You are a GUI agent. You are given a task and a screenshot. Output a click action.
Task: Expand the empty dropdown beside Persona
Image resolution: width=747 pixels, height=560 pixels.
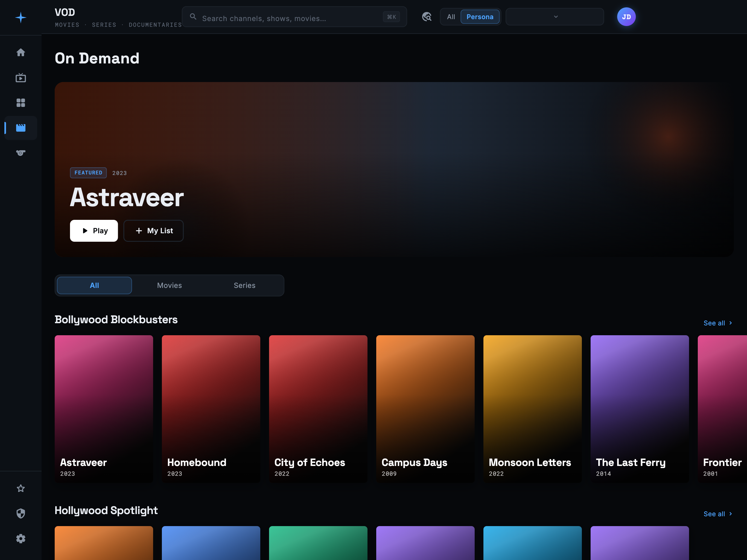coord(555,17)
